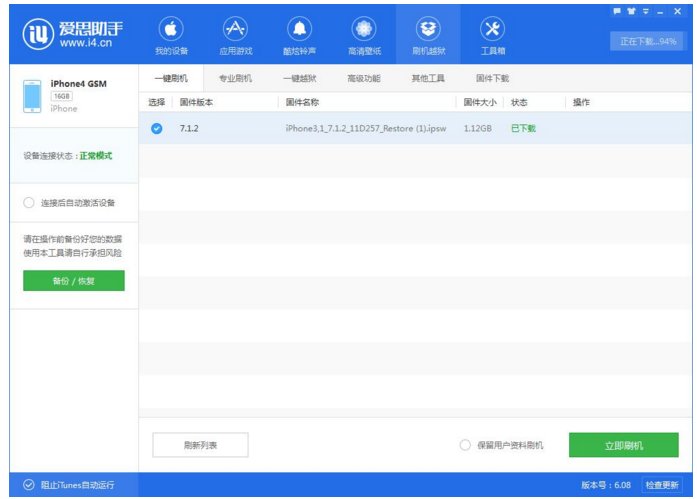
Task: Minimize the 爱思助手 window
Action: pyautogui.click(x=660, y=12)
